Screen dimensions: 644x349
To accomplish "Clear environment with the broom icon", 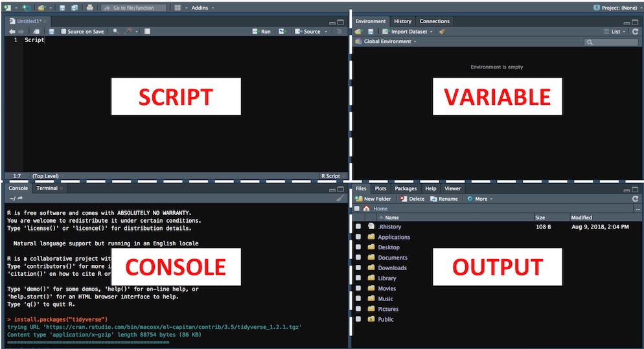I will 442,31.
